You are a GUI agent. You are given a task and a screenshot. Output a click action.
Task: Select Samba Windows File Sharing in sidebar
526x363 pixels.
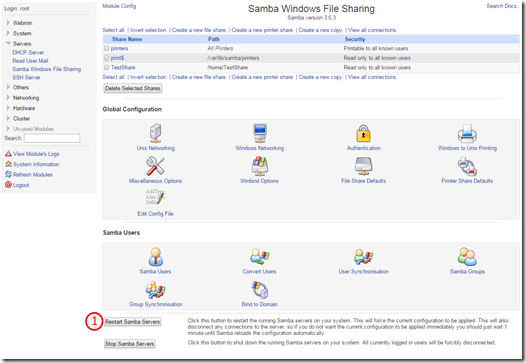47,69
